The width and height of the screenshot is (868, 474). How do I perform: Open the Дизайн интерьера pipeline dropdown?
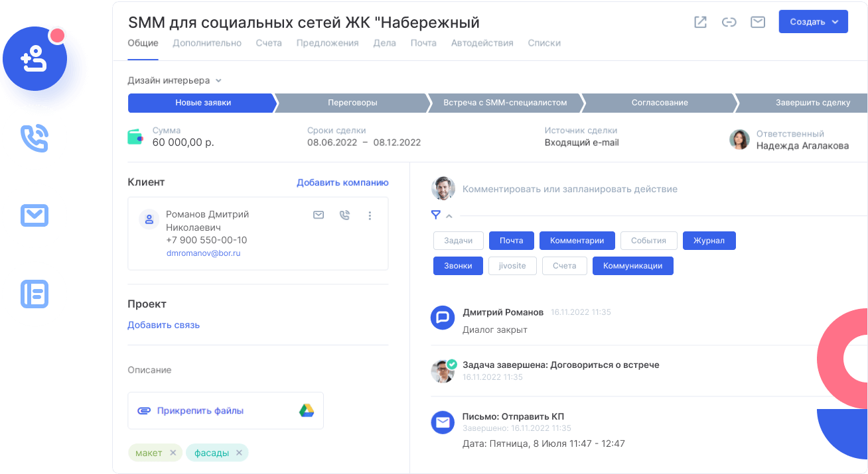(174, 80)
